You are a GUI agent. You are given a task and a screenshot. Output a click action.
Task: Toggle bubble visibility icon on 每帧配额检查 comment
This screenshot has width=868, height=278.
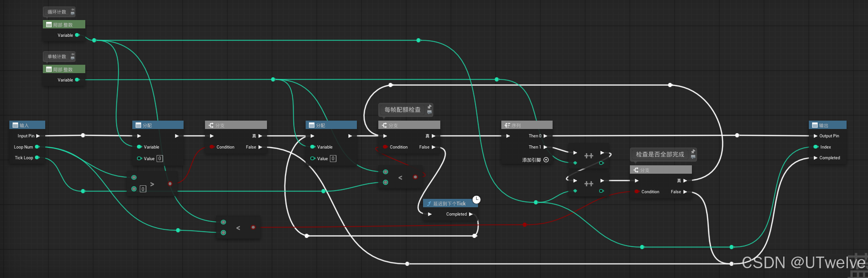click(430, 112)
